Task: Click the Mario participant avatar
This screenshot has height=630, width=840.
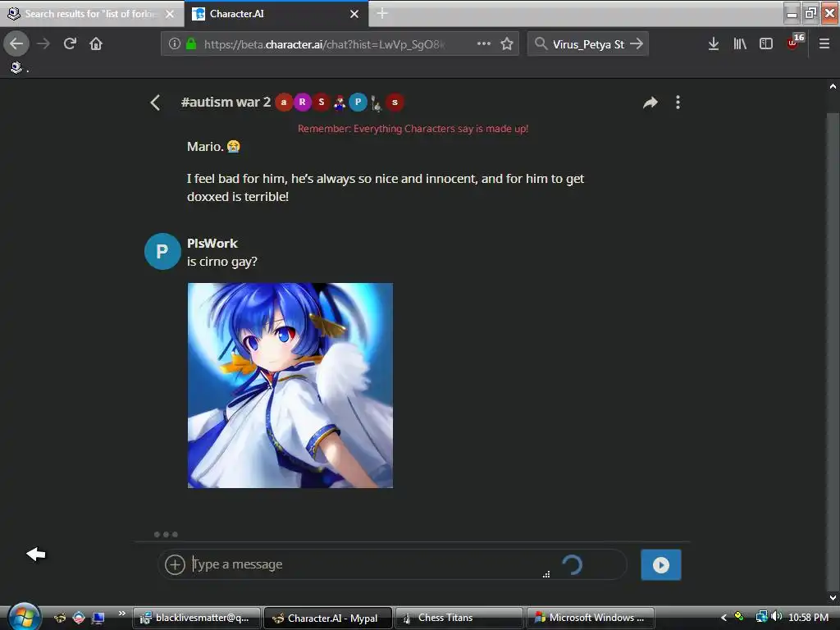Action: (x=339, y=103)
